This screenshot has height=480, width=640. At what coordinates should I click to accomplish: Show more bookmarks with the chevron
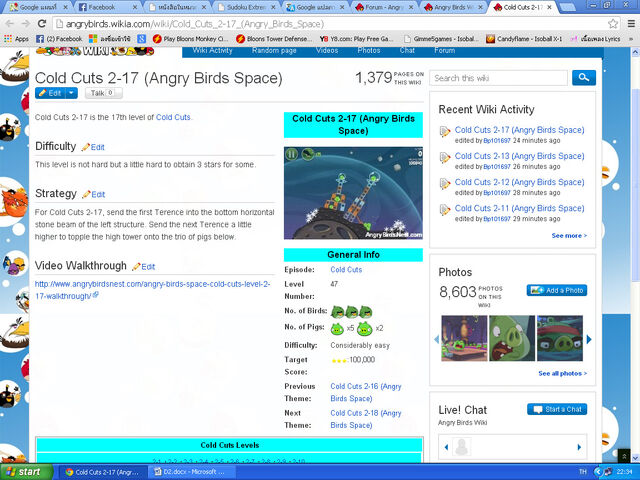click(x=632, y=39)
